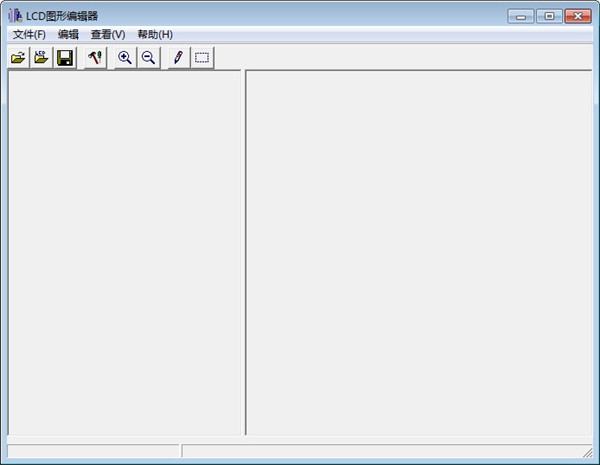The width and height of the screenshot is (600, 465).
Task: Open the 文件(F) menu
Action: pos(29,34)
